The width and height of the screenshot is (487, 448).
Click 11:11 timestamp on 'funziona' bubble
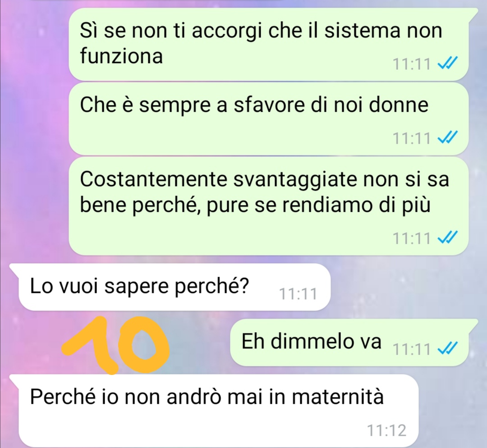[412, 64]
